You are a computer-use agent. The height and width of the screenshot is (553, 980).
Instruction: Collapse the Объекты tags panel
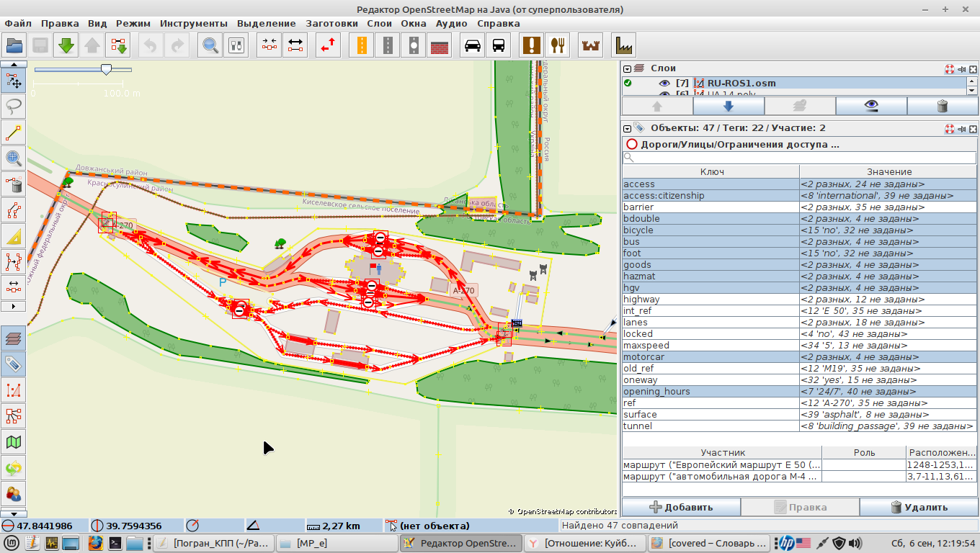tap(628, 128)
